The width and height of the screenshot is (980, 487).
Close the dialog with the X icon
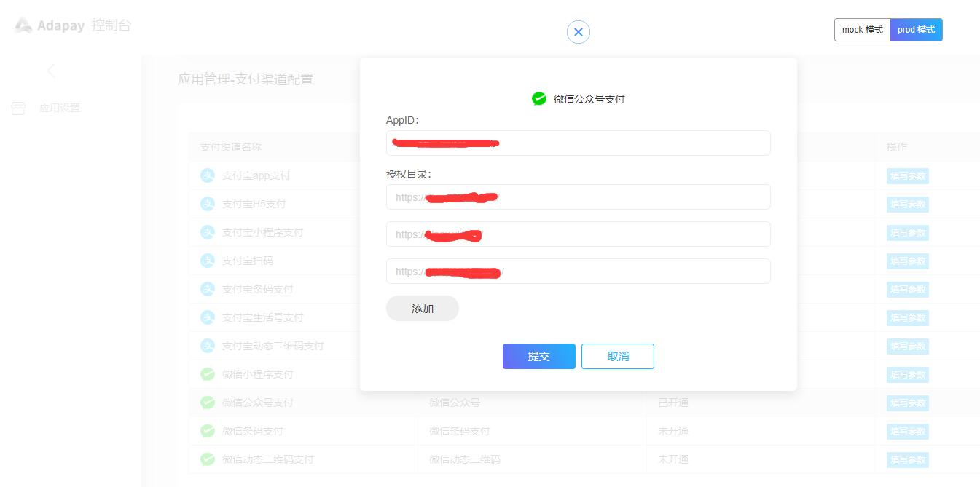pyautogui.click(x=578, y=32)
